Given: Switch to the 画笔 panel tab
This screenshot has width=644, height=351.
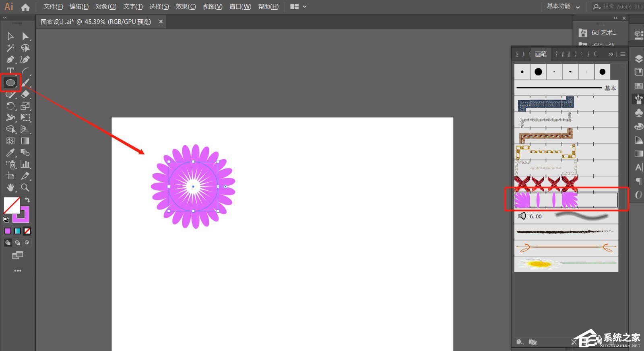Looking at the screenshot, I should tap(541, 54).
